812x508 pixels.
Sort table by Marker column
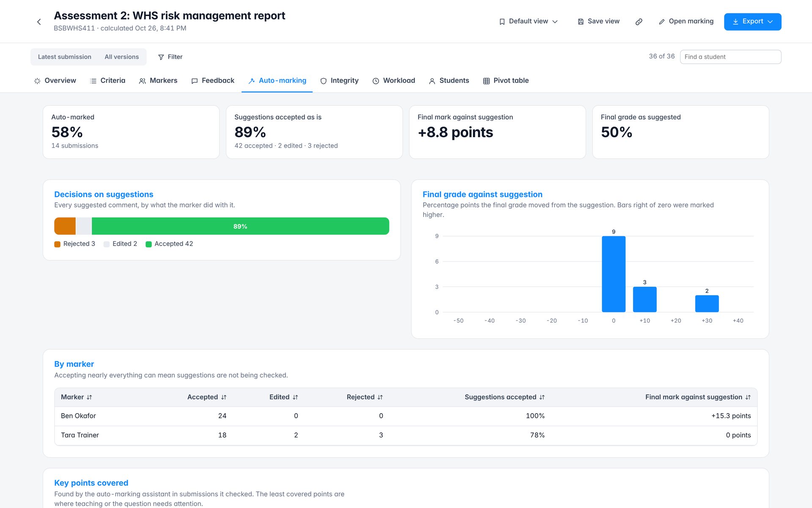click(77, 397)
